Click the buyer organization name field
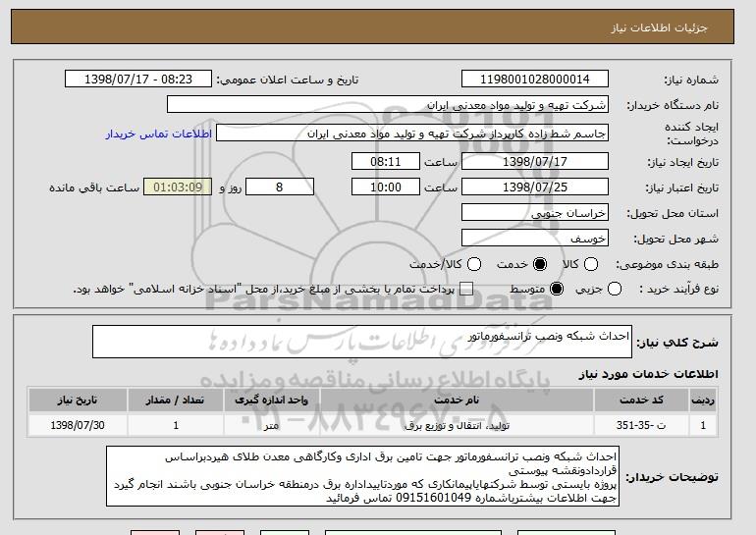 click(x=388, y=105)
